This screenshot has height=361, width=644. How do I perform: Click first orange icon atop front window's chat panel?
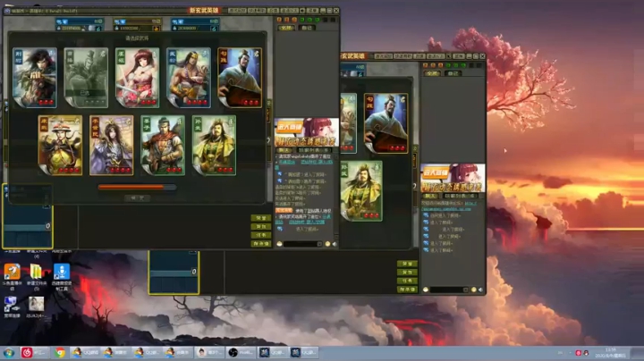point(279,20)
